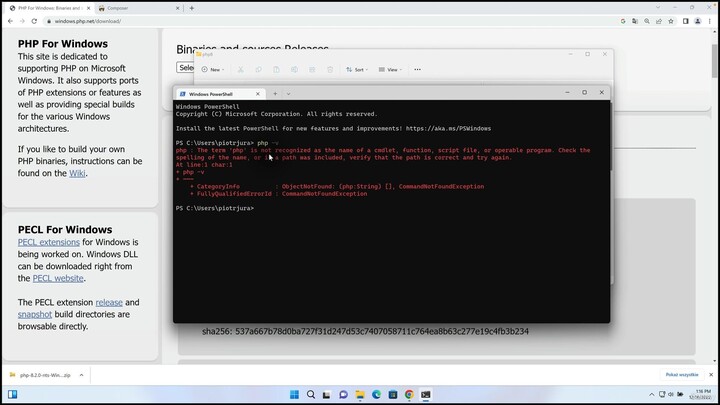Open the New menu in File Explorer
The image size is (720, 405).
pos(211,70)
